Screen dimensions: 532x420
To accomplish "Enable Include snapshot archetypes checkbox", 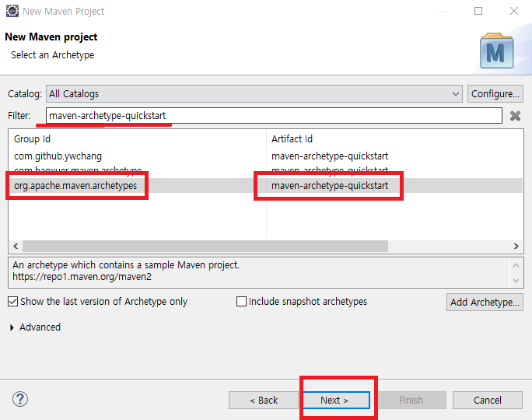I will coord(241,301).
